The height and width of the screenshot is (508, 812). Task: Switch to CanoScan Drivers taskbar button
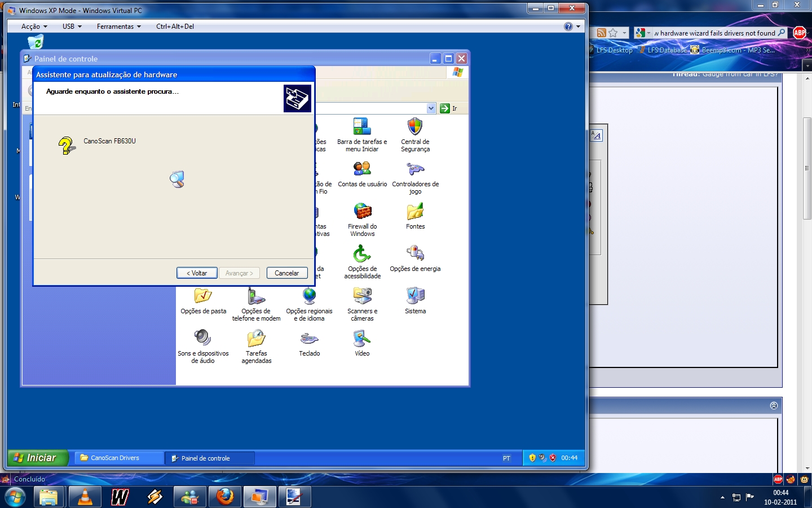tap(120, 458)
